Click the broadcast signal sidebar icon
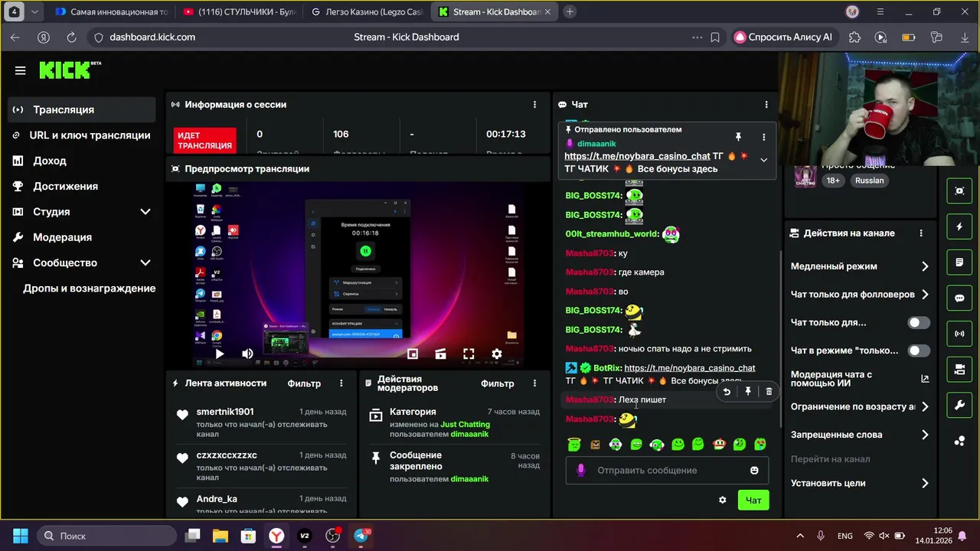 (x=959, y=334)
